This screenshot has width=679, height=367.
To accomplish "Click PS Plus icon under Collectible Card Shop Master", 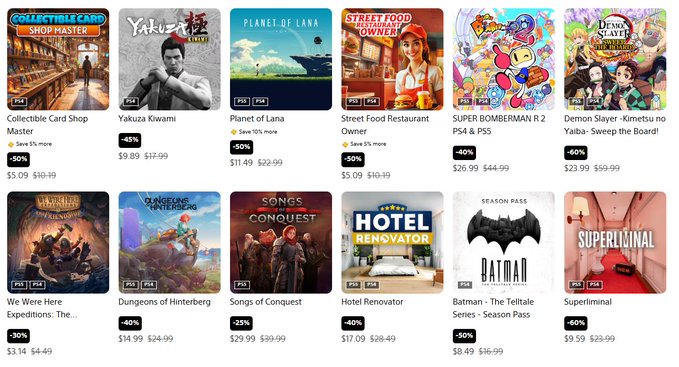I will pos(11,144).
